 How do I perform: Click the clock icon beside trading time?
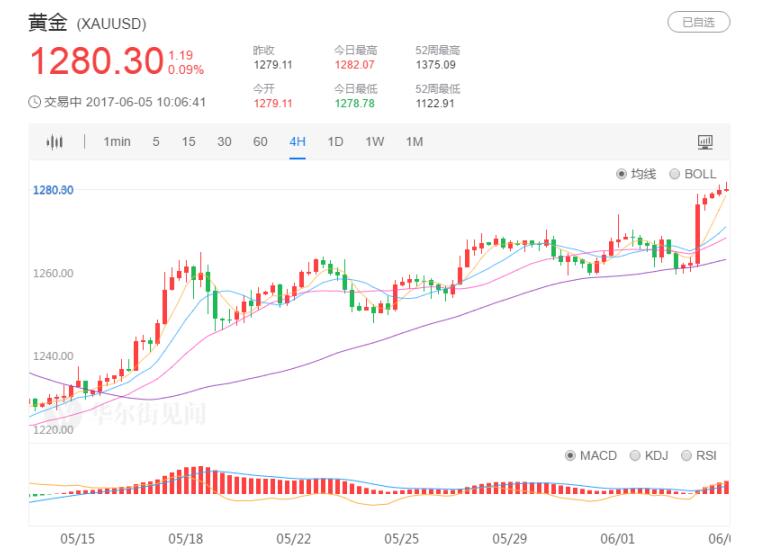35,102
